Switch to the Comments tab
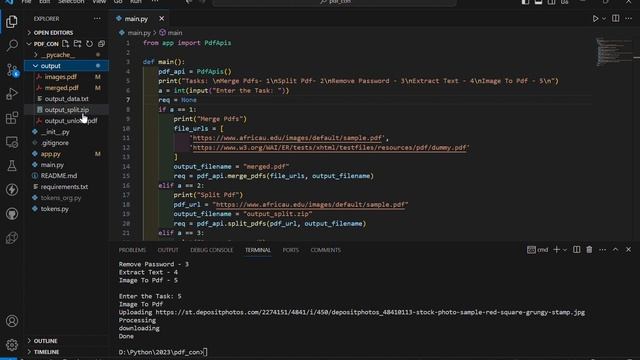Screen dimensions: 640x360 (325, 250)
